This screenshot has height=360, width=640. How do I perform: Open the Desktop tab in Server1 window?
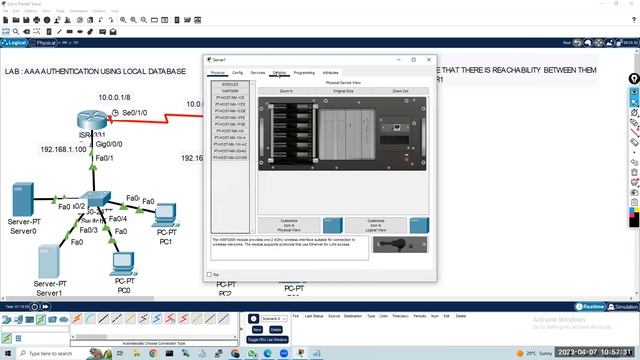coord(279,73)
